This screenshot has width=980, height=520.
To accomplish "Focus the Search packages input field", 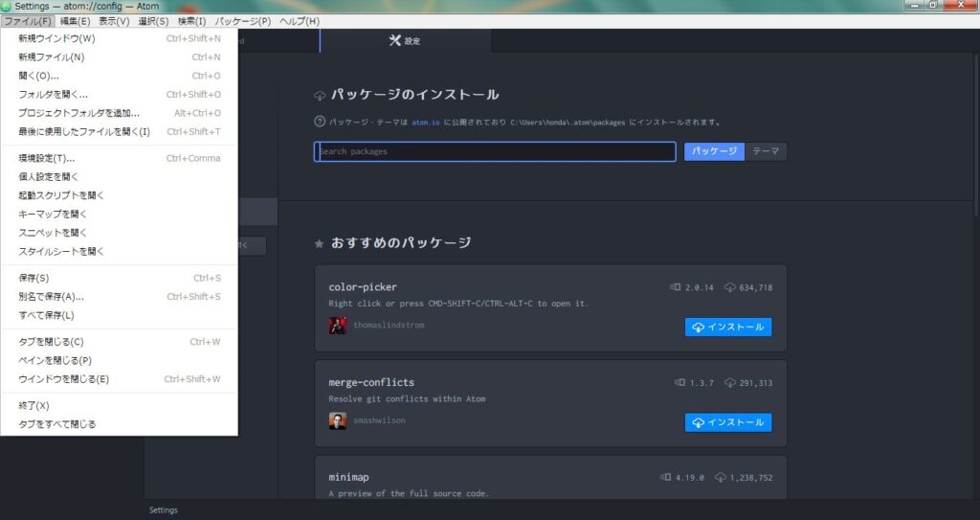I will click(495, 151).
